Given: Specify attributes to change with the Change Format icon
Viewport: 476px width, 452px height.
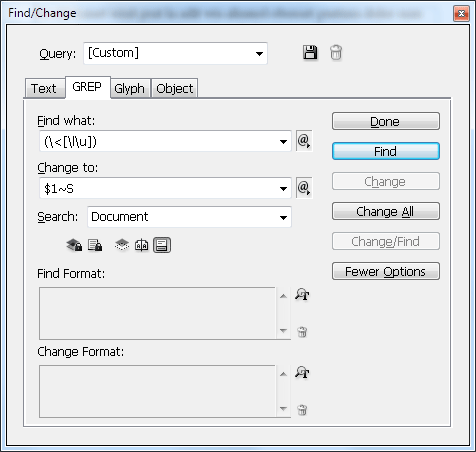Looking at the screenshot, I should tap(302, 372).
